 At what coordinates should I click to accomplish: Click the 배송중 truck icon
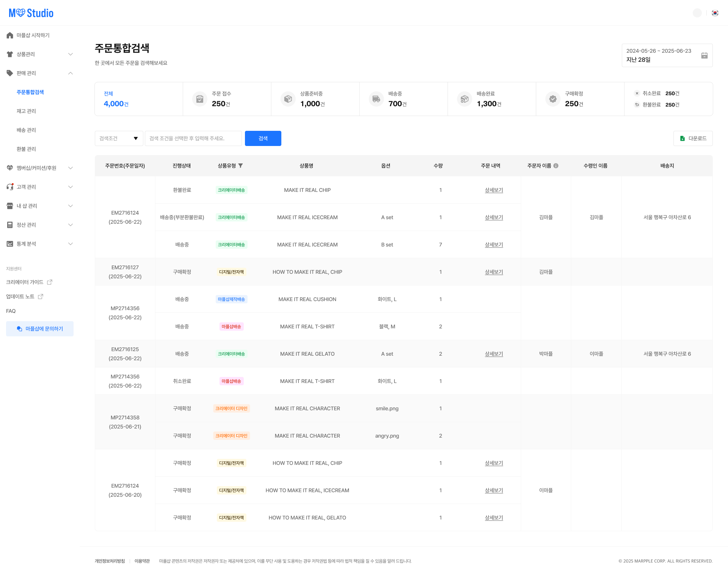tap(376, 99)
